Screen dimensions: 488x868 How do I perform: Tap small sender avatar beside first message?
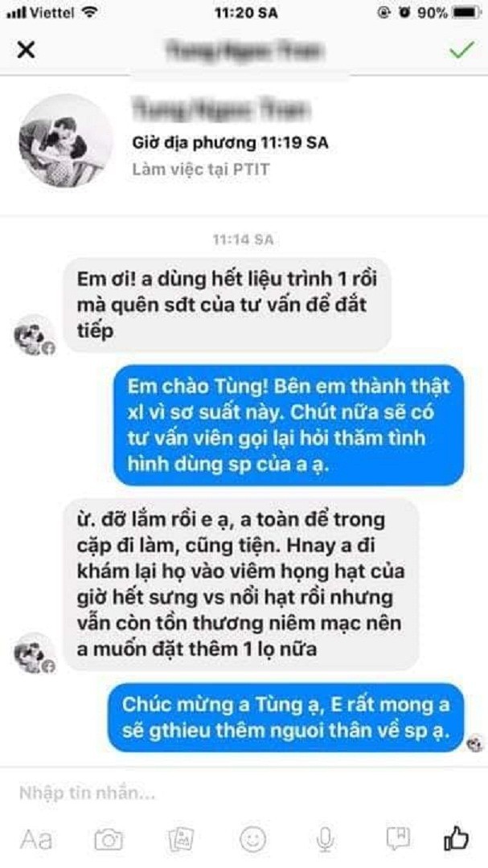click(35, 335)
